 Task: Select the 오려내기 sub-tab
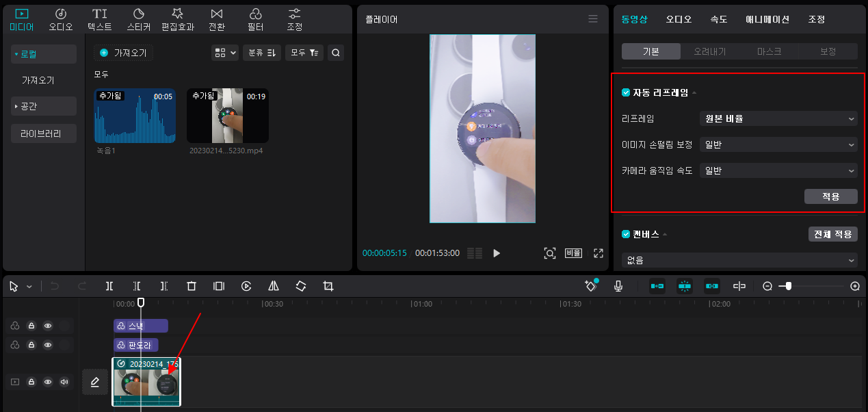coord(710,51)
